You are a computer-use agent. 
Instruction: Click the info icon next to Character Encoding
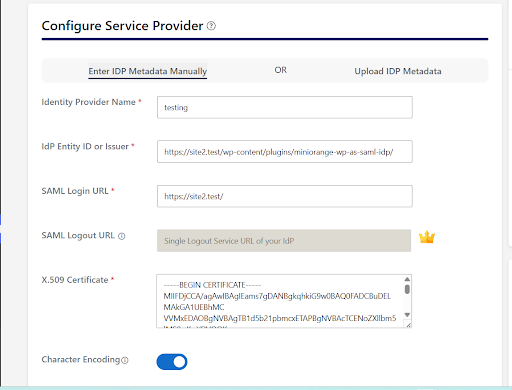pyautogui.click(x=125, y=360)
